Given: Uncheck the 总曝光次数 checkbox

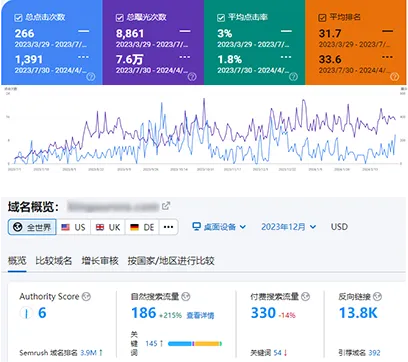Looking at the screenshot, I should click(120, 18).
